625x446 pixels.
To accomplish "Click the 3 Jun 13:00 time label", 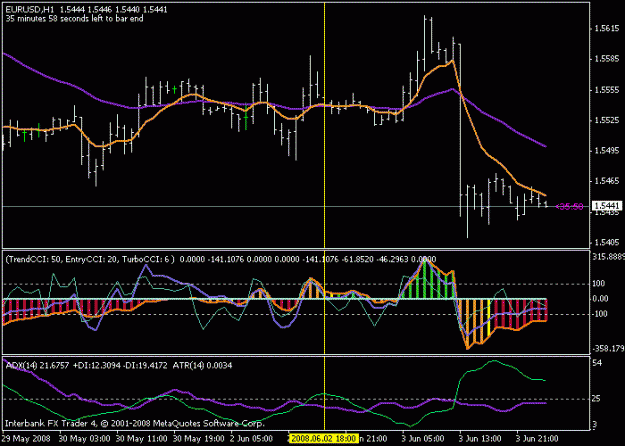I will 480,439.
